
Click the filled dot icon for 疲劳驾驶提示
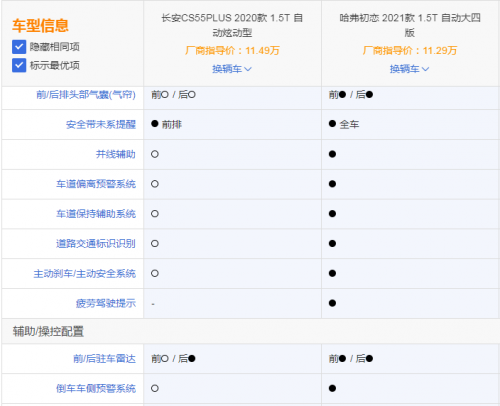point(332,303)
